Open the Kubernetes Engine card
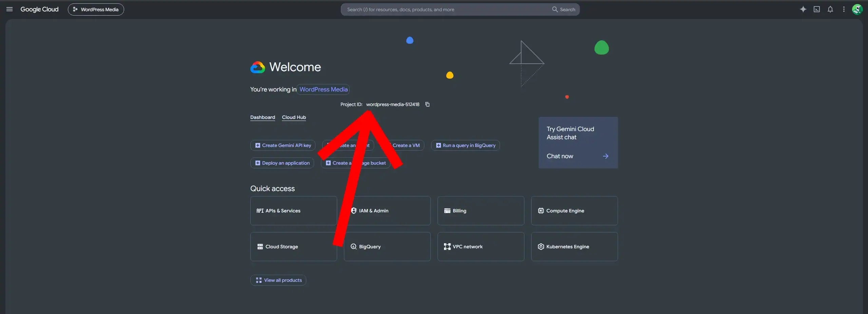This screenshot has height=314, width=868. [575, 247]
